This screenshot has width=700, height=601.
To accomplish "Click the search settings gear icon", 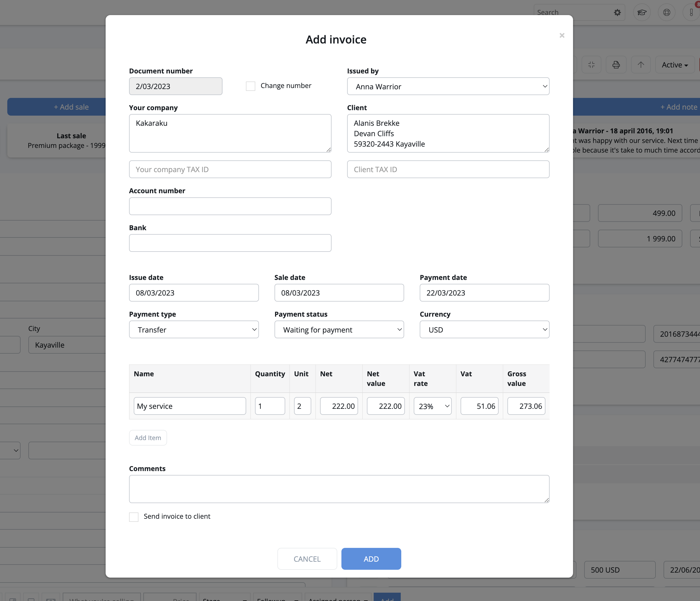I will coord(617,12).
